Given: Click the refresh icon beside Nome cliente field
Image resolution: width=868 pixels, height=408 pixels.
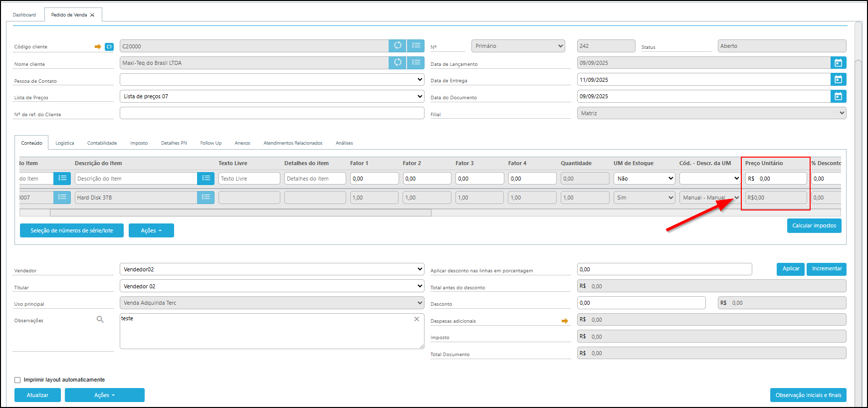Looking at the screenshot, I should pyautogui.click(x=398, y=63).
